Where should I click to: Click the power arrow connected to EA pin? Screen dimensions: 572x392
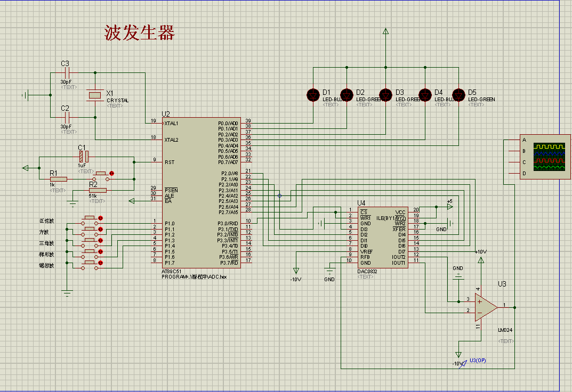click(x=132, y=201)
